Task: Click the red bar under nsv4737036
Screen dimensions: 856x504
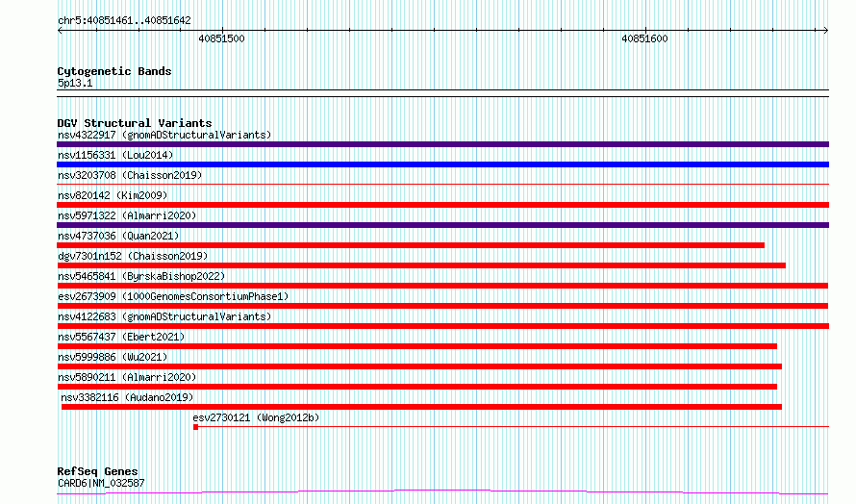Action: pyautogui.click(x=411, y=245)
